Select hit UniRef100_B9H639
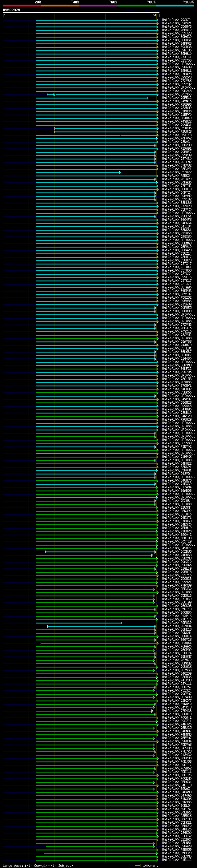The image size is (197, 868). tap(177, 37)
